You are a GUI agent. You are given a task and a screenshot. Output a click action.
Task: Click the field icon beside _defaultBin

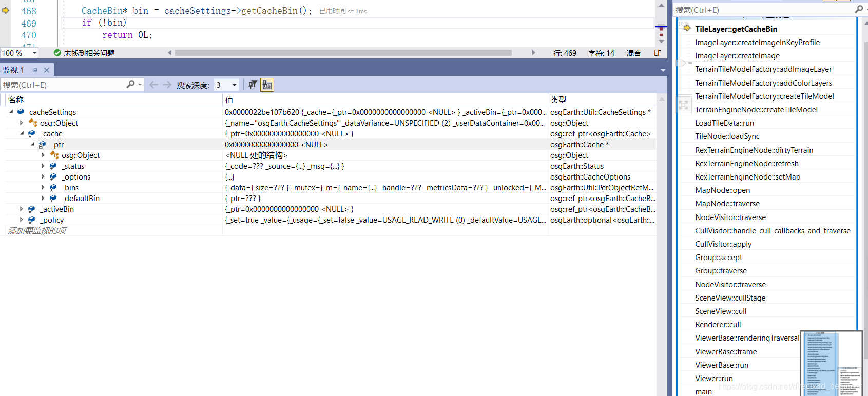pos(53,198)
